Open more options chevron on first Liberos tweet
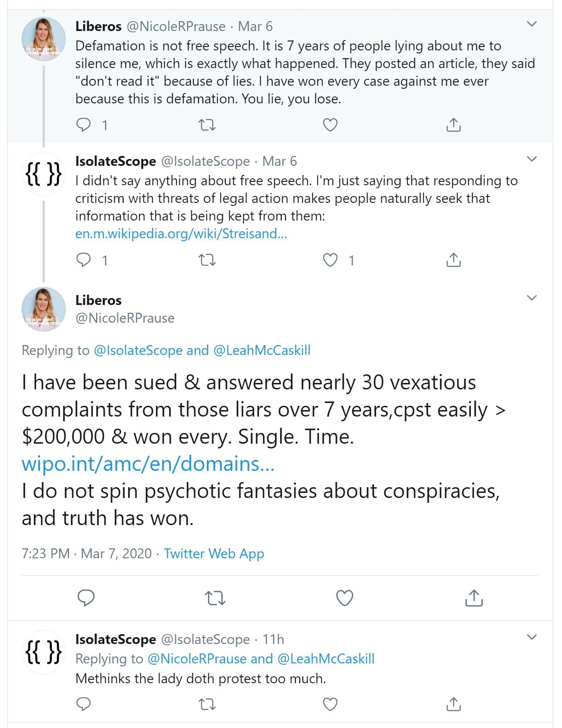Screen dimensions: 562x728 pyautogui.click(x=532, y=24)
